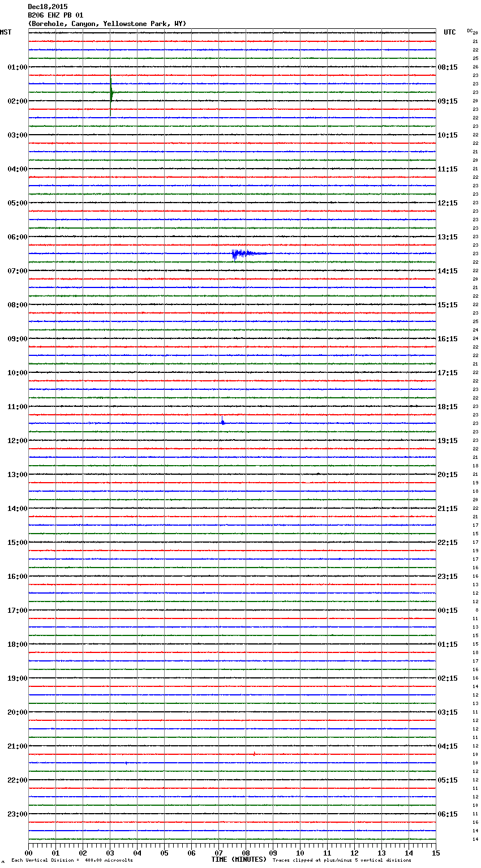Select the red blip on the 21:15 trace
The image size is (481, 868).
click(x=255, y=754)
